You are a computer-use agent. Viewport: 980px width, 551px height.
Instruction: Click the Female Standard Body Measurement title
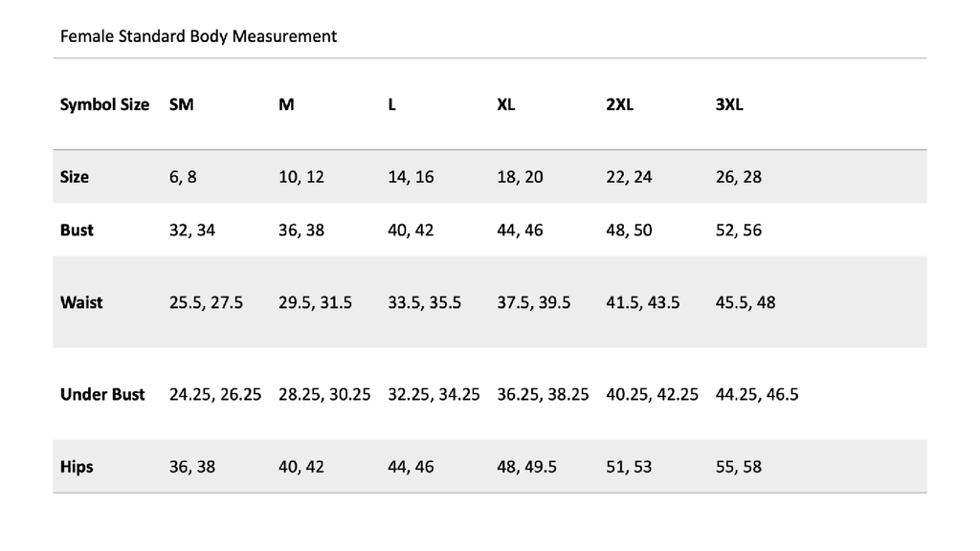[198, 36]
